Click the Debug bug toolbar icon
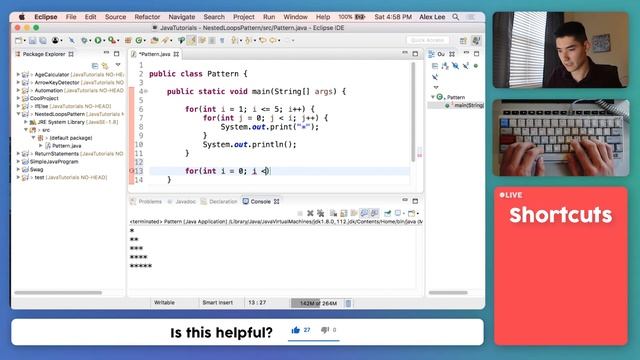 click(x=84, y=40)
